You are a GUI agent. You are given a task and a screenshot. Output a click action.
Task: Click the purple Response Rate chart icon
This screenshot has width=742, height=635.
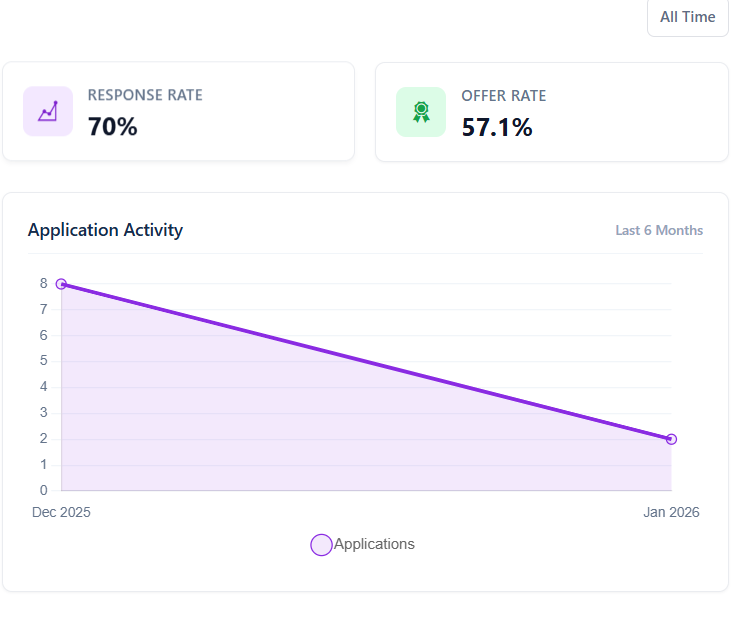(48, 111)
